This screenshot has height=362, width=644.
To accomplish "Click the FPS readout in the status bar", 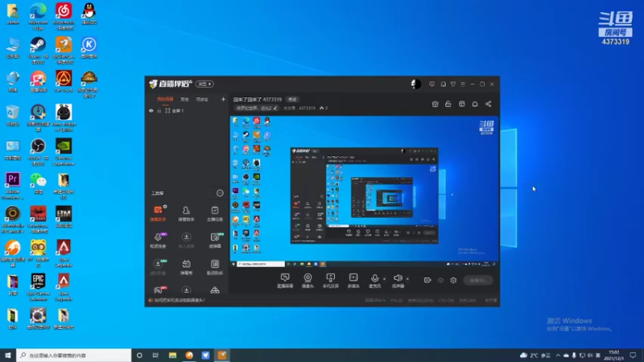I will click(396, 301).
